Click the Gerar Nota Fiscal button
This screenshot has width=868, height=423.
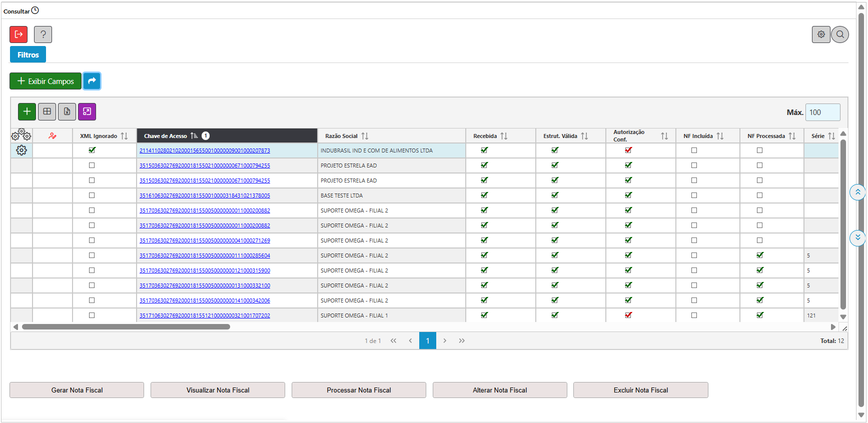coord(77,390)
